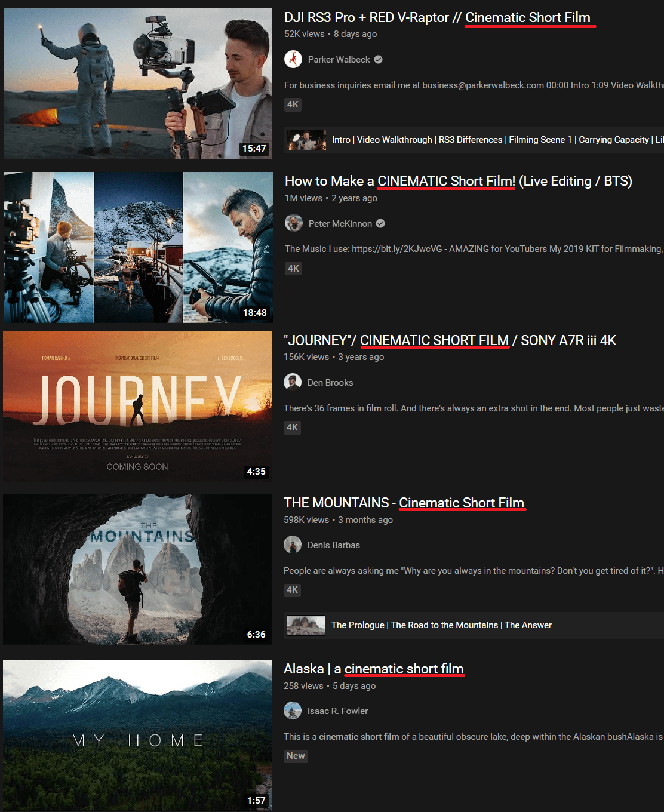The width and height of the screenshot is (664, 812).
Task: Click the 4K badge under THE MOUNTAINS video
Action: point(292,590)
